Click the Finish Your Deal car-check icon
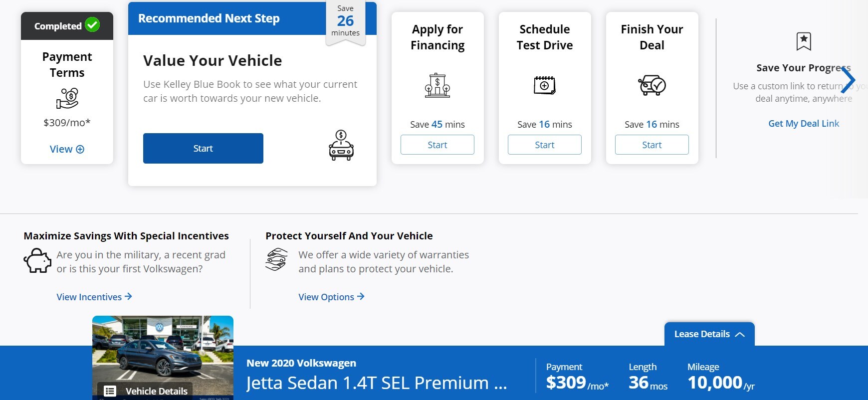Viewport: 868px width, 400px height. (652, 85)
